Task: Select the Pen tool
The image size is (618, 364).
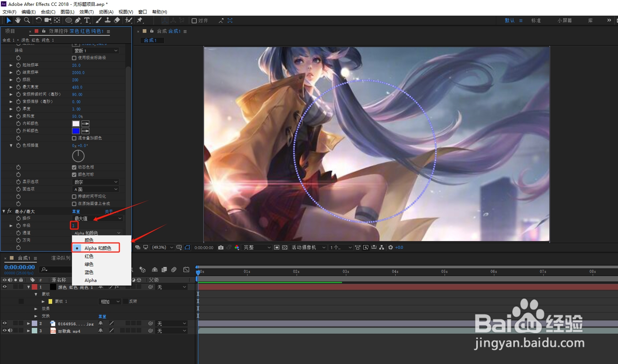Action: tap(78, 20)
